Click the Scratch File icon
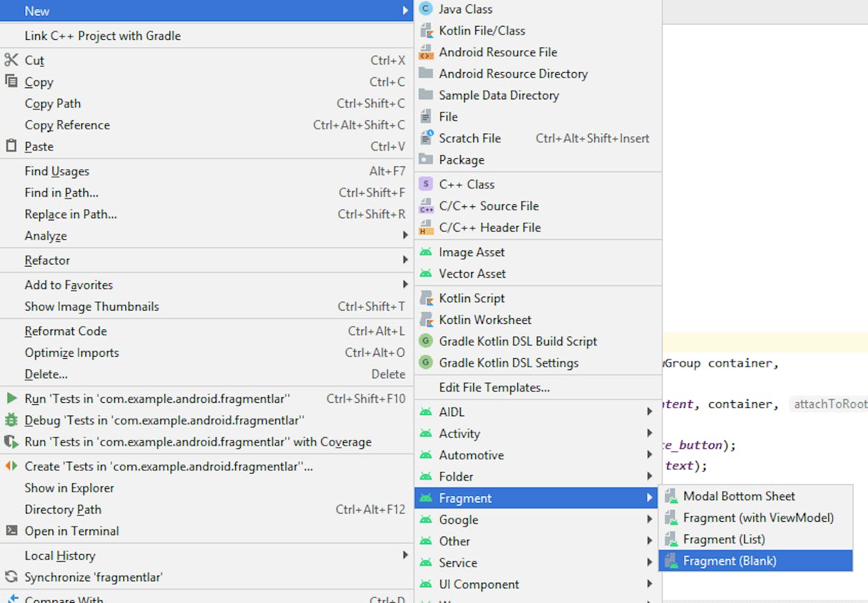The width and height of the screenshot is (868, 603). pyautogui.click(x=426, y=139)
